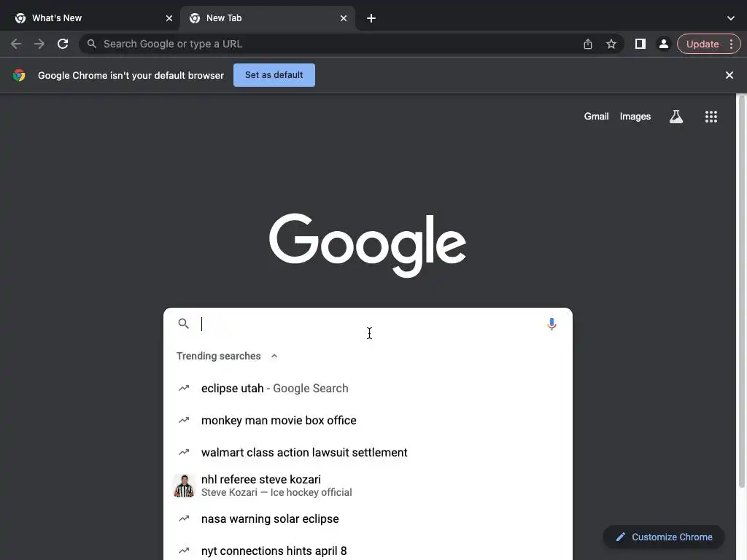This screenshot has width=747, height=560.
Task: Click trending icon beside nasa warning solar eclipse
Action: (x=184, y=518)
